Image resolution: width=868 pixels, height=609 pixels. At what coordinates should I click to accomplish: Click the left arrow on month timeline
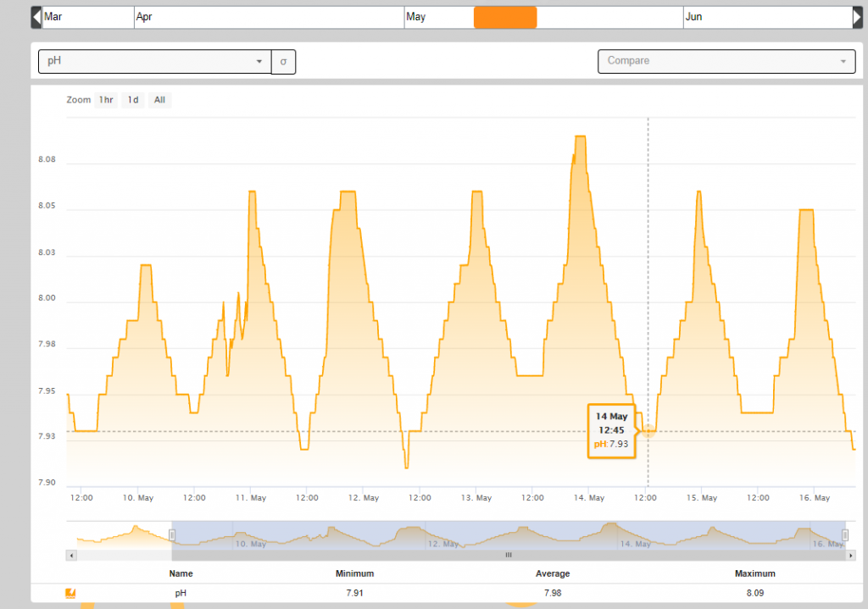[36, 17]
